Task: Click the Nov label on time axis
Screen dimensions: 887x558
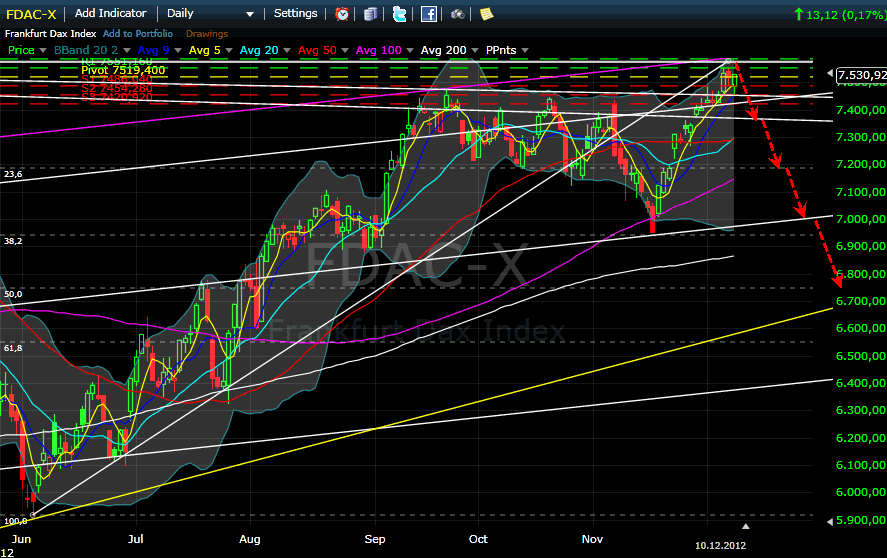Action: [592, 539]
